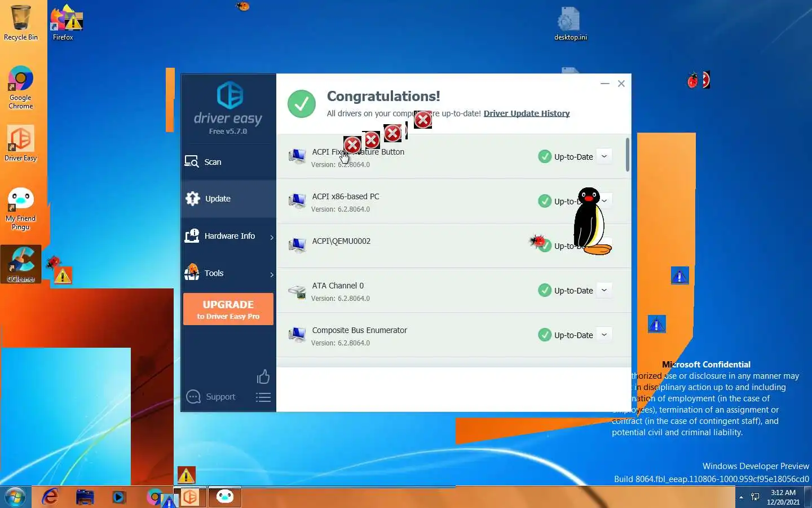Select Composite Bus Enumerator device name
Screen dimensions: 812x508
[x=359, y=330]
